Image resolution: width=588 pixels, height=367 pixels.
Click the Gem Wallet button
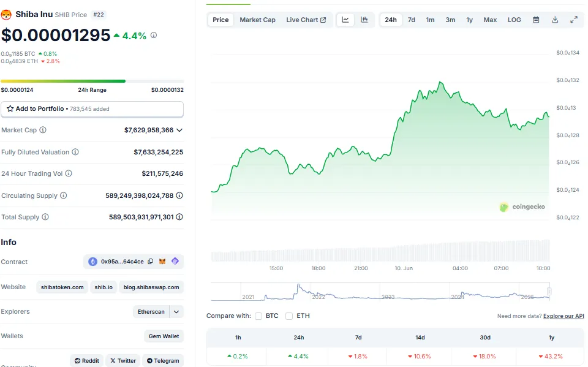pos(164,336)
